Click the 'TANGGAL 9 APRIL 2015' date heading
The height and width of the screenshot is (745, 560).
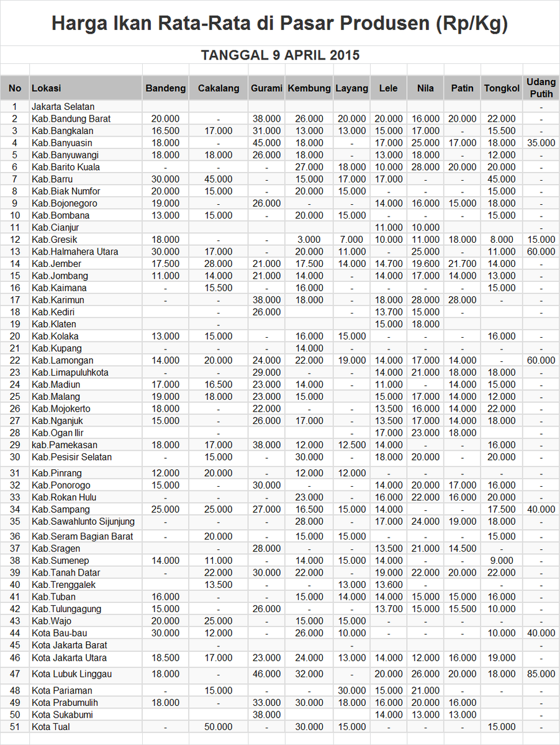pos(280,55)
